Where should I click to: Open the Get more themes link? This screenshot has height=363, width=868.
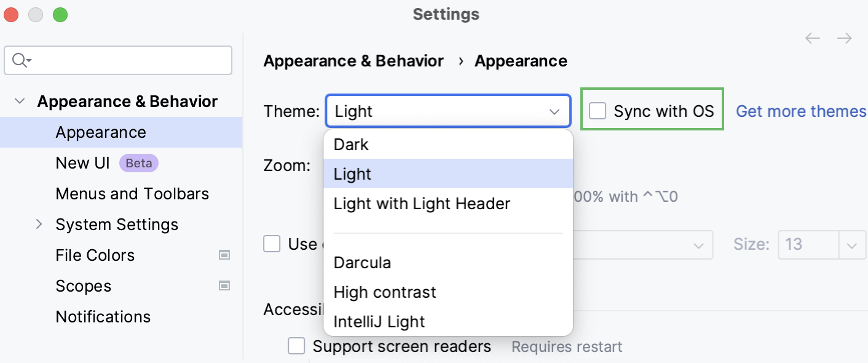click(800, 111)
